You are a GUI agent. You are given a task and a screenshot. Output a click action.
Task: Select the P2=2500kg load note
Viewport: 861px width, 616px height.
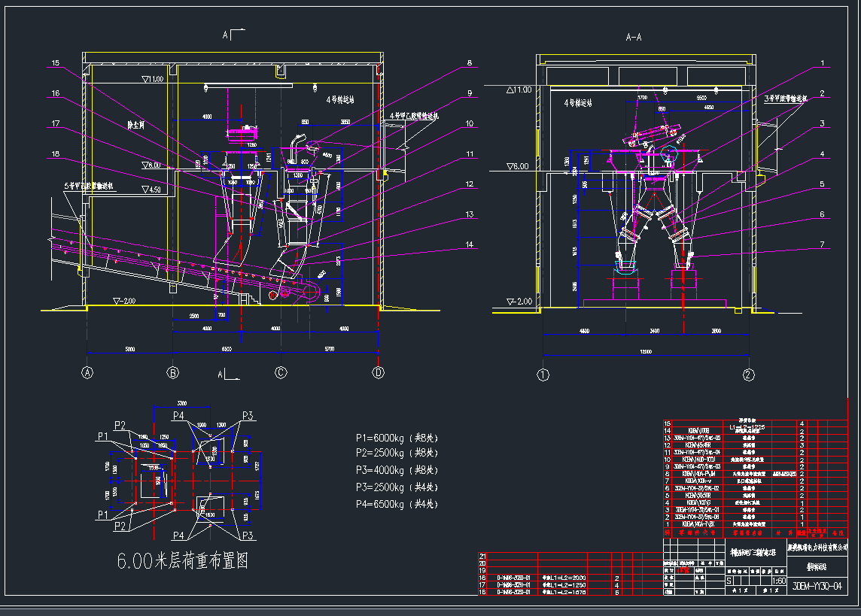(x=397, y=453)
